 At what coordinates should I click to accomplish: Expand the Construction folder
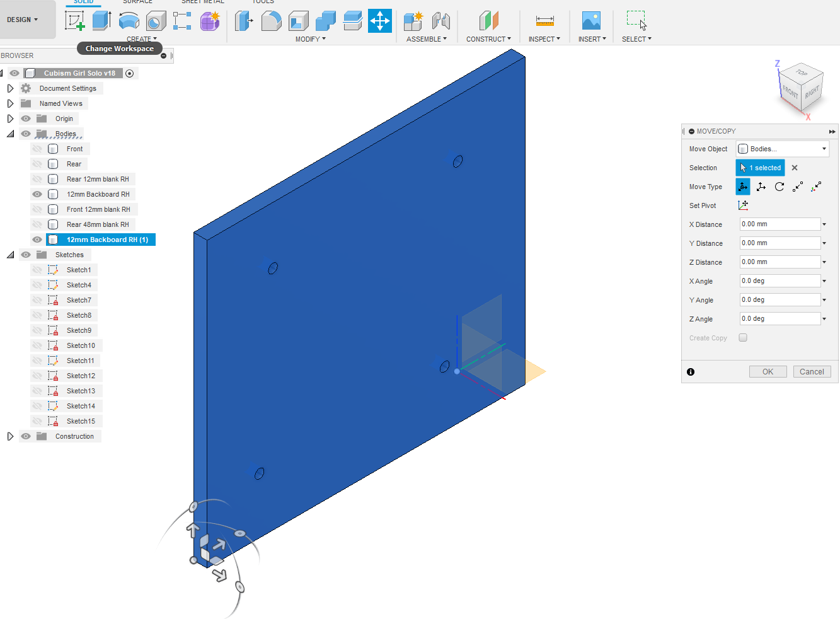click(x=10, y=436)
